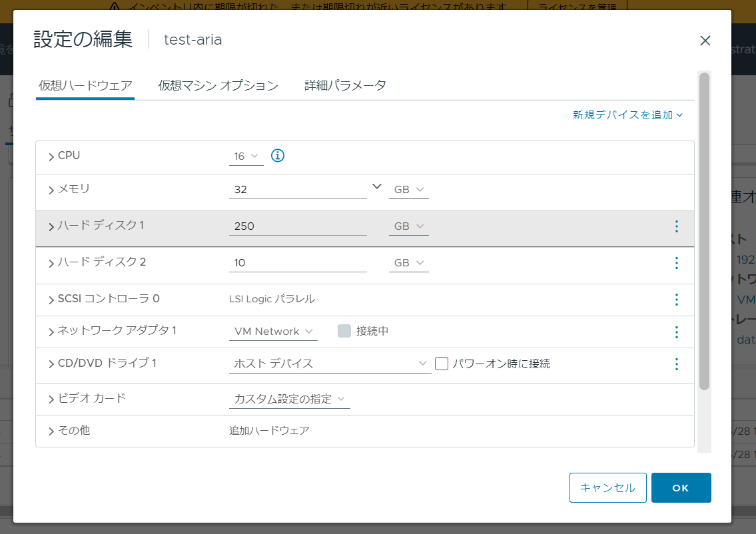The height and width of the screenshot is (534, 756).
Task: Open memory unit GB dropdown
Action: 409,190
